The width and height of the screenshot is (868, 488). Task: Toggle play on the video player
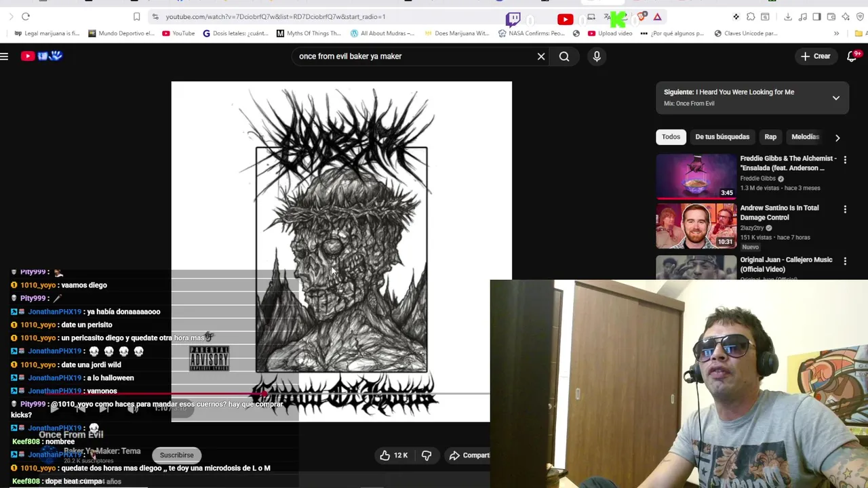54,408
